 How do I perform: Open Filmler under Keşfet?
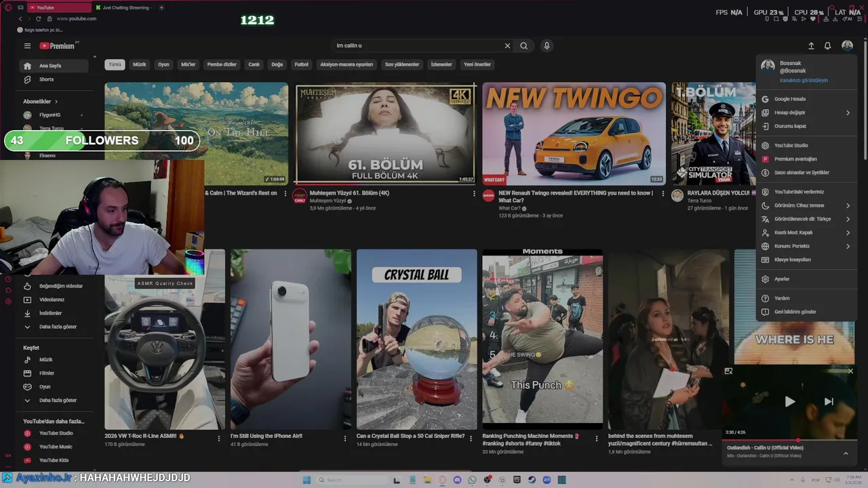point(54,373)
